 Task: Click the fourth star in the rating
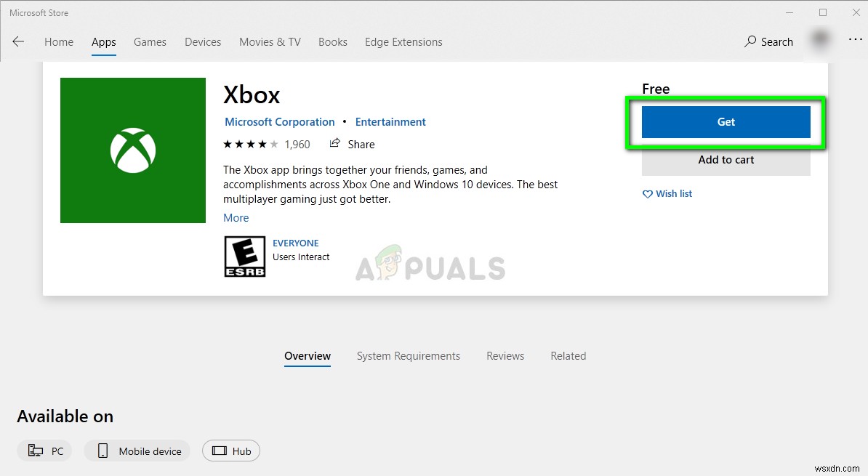tap(263, 144)
